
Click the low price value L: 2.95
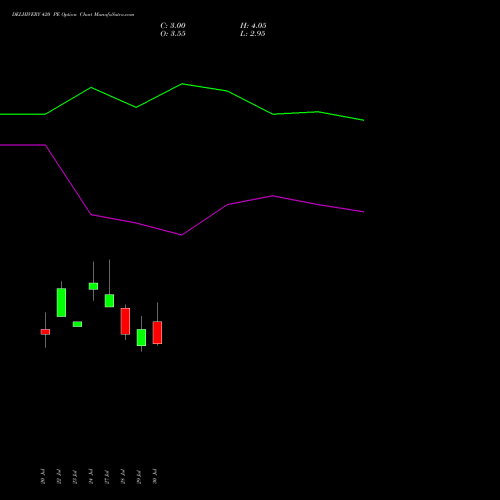tap(253, 34)
